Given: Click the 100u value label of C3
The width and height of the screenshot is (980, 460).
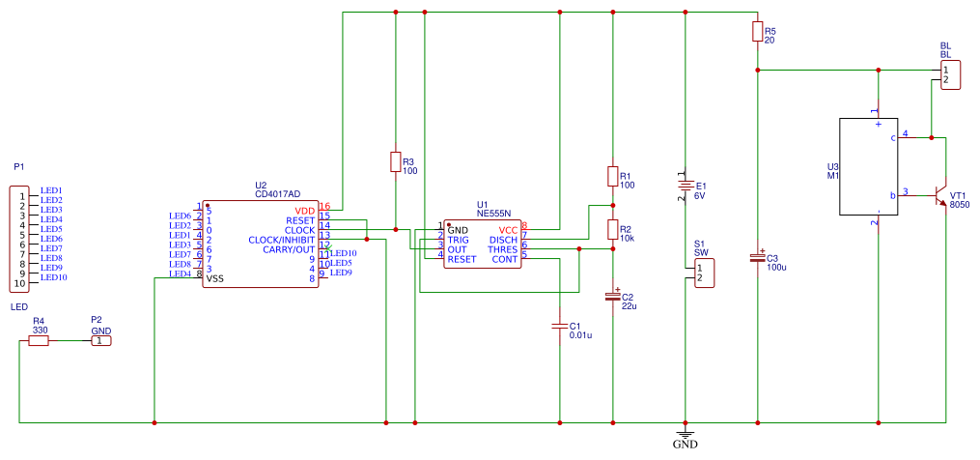Looking at the screenshot, I should [x=775, y=268].
